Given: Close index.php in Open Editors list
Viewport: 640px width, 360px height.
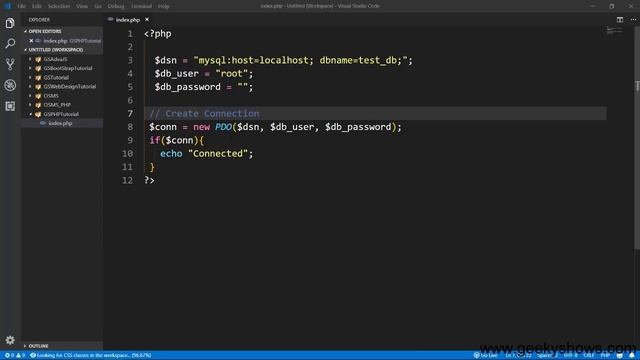Looking at the screenshot, I should [x=31, y=41].
